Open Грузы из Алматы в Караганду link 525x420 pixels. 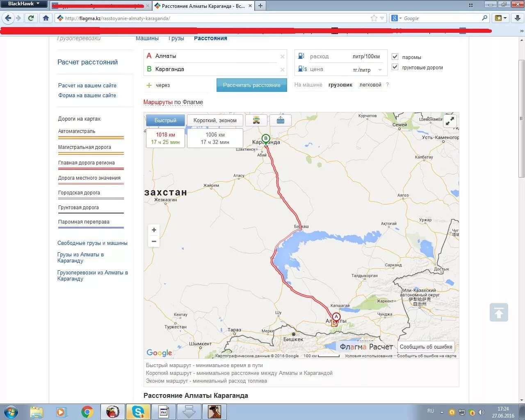point(80,257)
